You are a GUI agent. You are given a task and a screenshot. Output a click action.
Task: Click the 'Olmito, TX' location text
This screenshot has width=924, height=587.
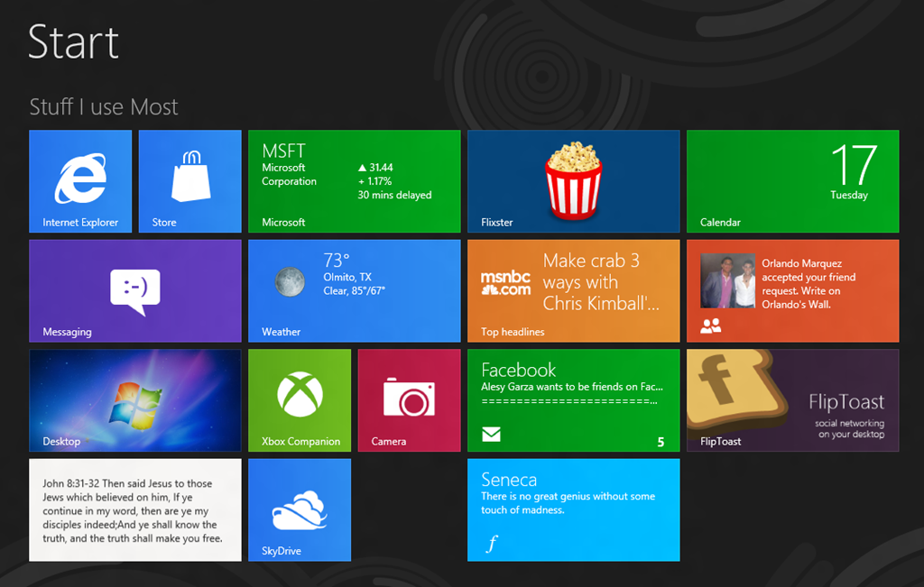(347, 278)
